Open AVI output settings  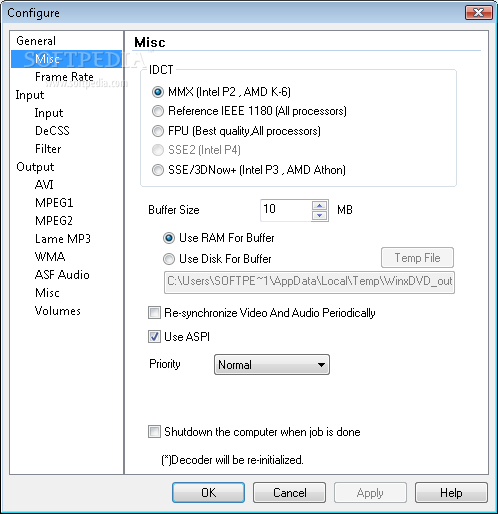click(44, 185)
